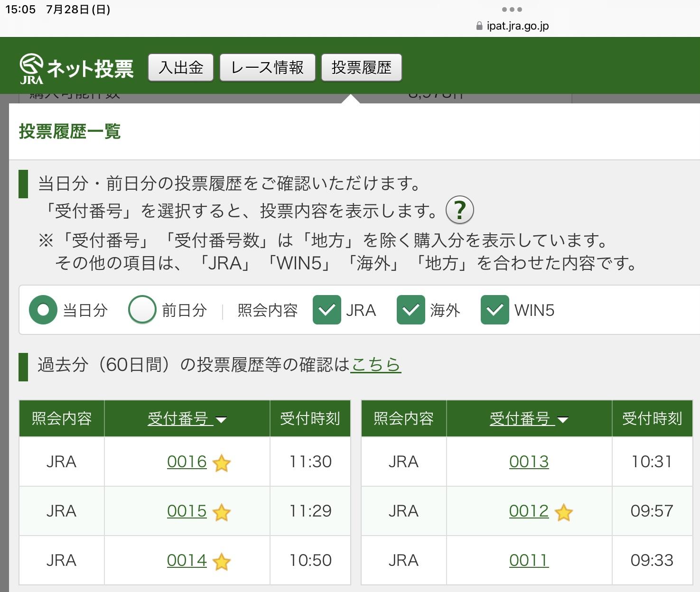
Task: Follow the こちら past history link
Action: (375, 364)
